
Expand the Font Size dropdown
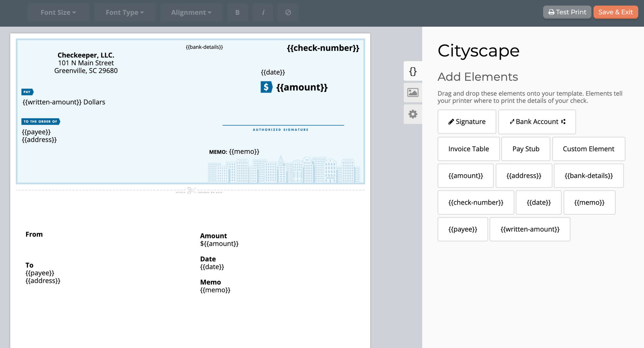point(58,13)
